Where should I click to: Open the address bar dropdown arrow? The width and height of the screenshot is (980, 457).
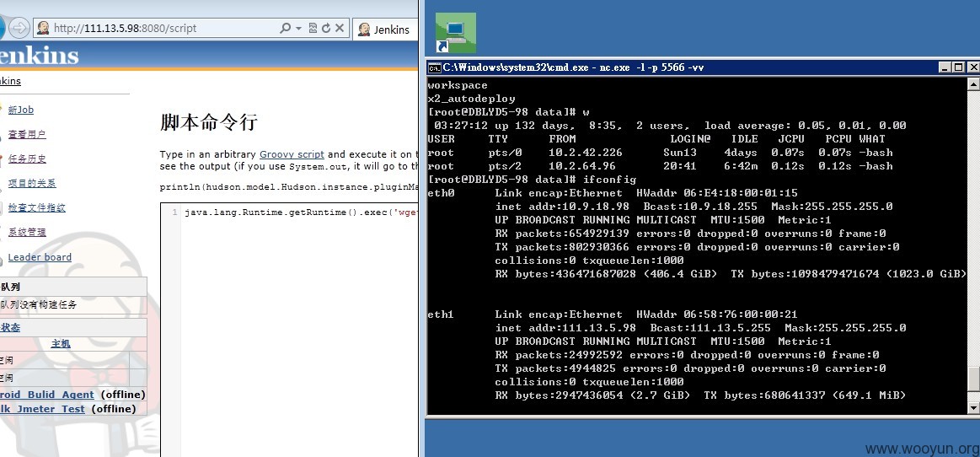pos(299,28)
